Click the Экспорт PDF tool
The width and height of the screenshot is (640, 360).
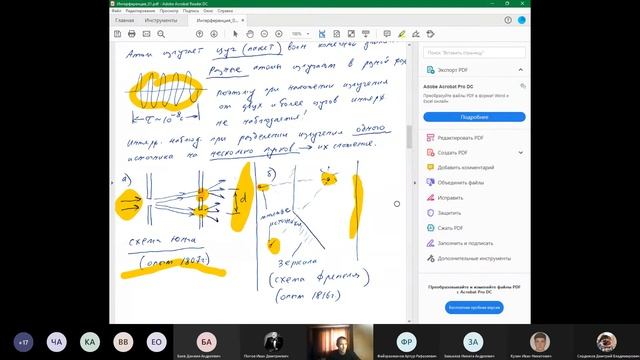pos(452,70)
